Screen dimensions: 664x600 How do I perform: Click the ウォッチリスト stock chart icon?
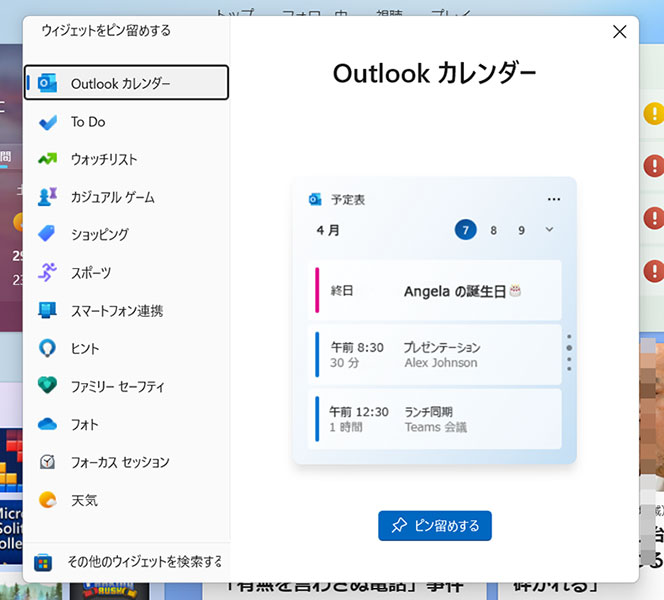pos(47,159)
